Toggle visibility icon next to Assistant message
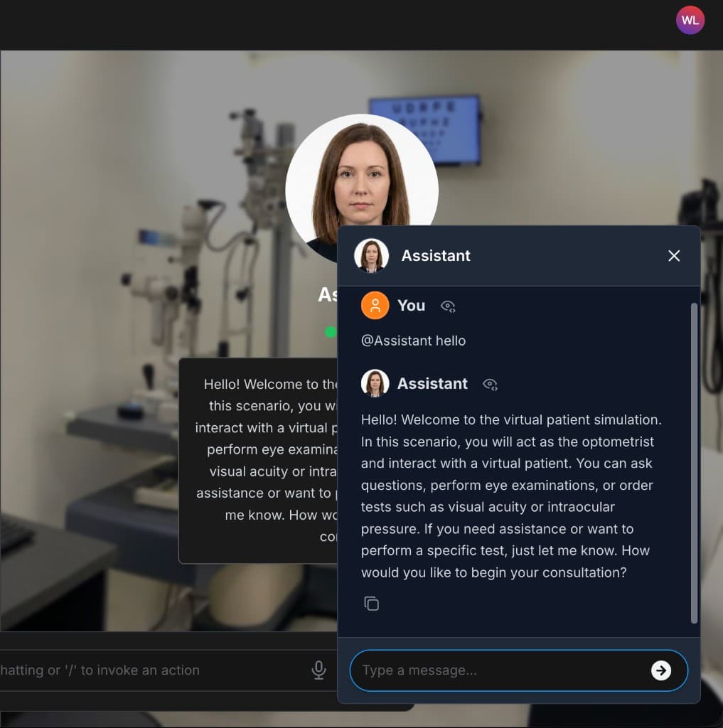The image size is (723, 728). click(x=490, y=385)
